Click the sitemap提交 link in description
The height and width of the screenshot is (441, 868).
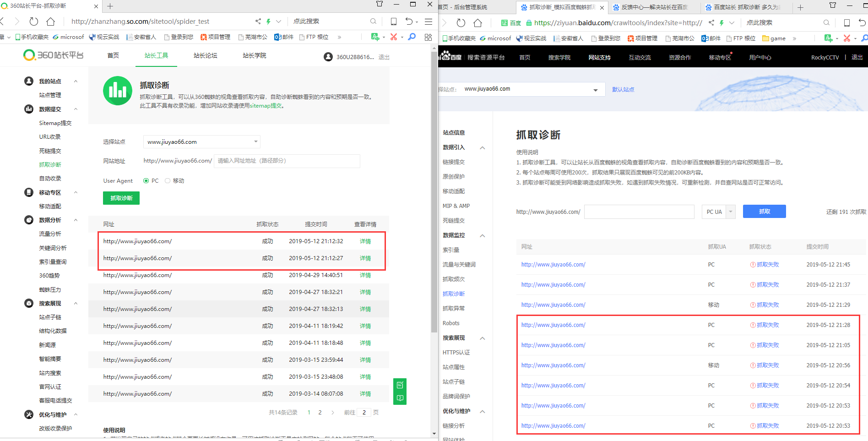266,106
